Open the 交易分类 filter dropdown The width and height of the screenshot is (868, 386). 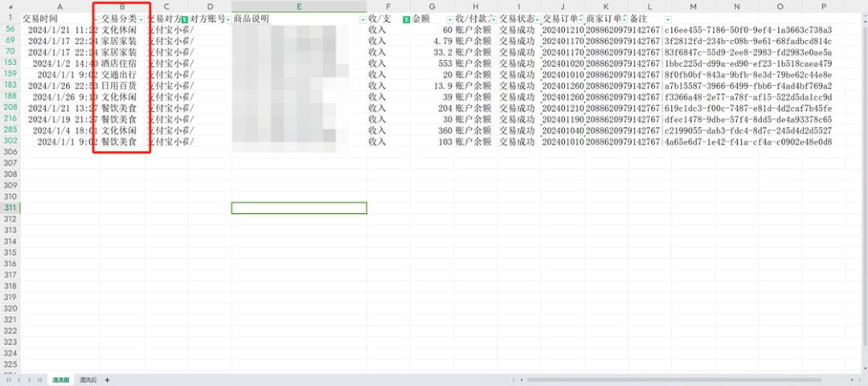(x=141, y=19)
